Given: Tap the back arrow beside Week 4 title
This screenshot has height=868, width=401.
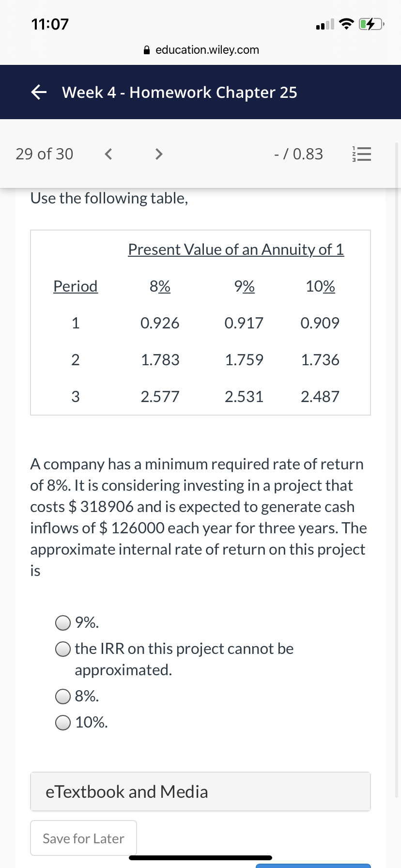Looking at the screenshot, I should [x=39, y=92].
